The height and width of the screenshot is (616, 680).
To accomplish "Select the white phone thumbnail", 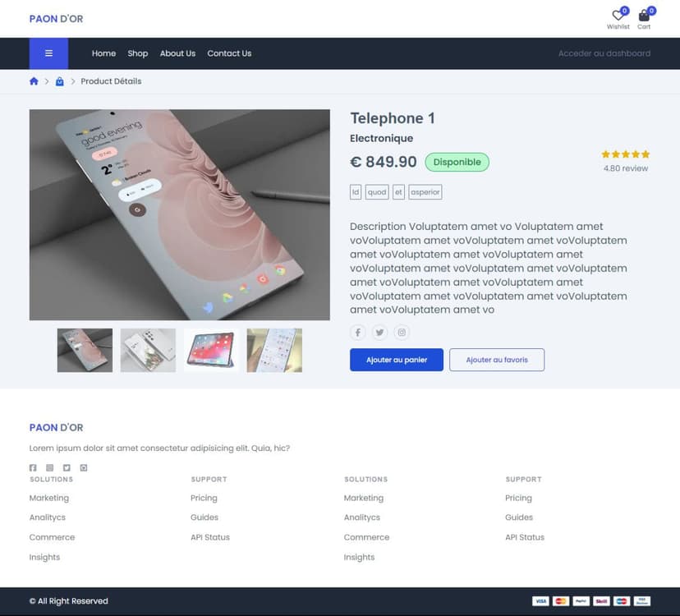I will (x=148, y=351).
